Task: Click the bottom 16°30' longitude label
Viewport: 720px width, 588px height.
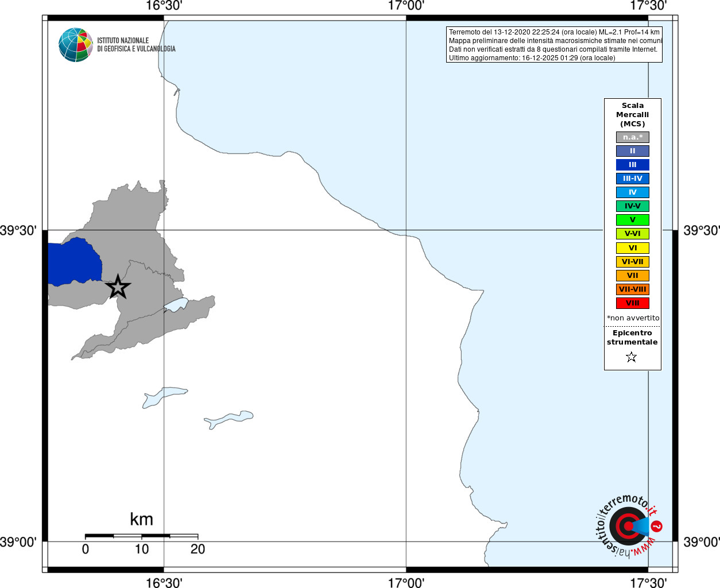Action: click(x=164, y=582)
